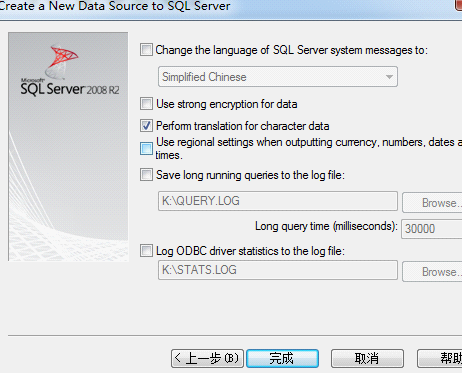
Task: Click the 'Long query time (milliseconds):' label
Action: (326, 226)
